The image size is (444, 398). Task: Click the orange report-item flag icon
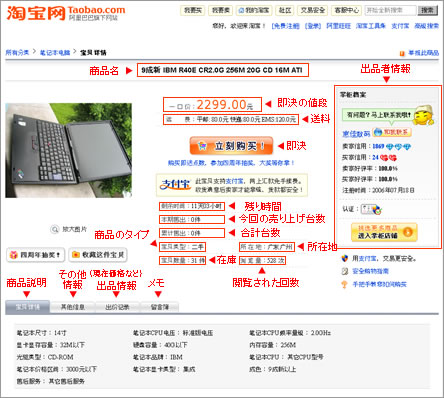click(402, 53)
